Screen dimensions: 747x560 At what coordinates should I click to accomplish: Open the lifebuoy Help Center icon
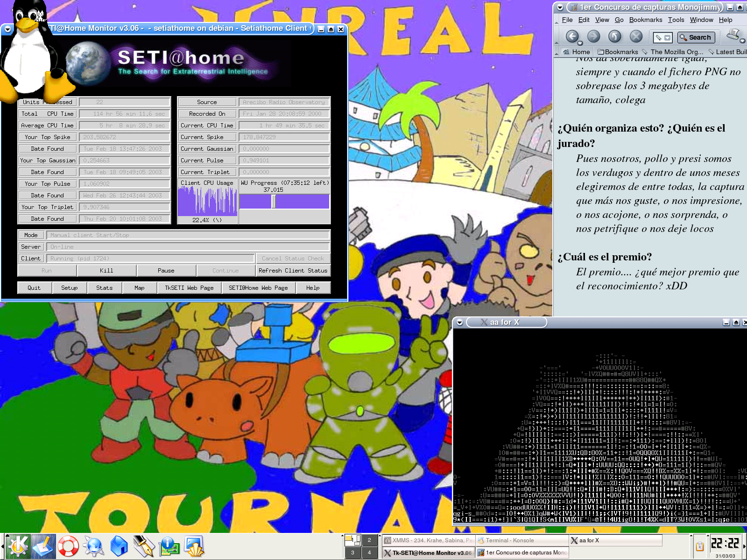pos(68,546)
